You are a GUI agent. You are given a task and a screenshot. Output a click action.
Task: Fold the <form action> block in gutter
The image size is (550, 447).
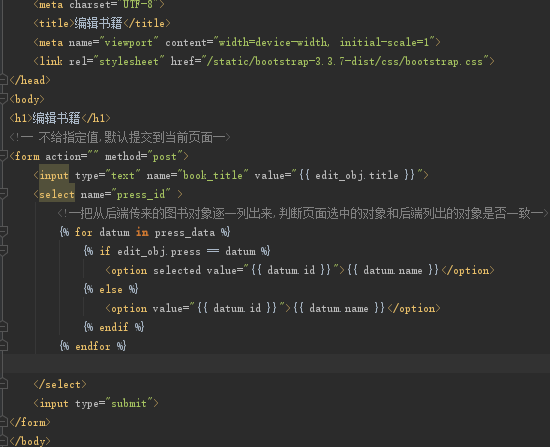3,156
